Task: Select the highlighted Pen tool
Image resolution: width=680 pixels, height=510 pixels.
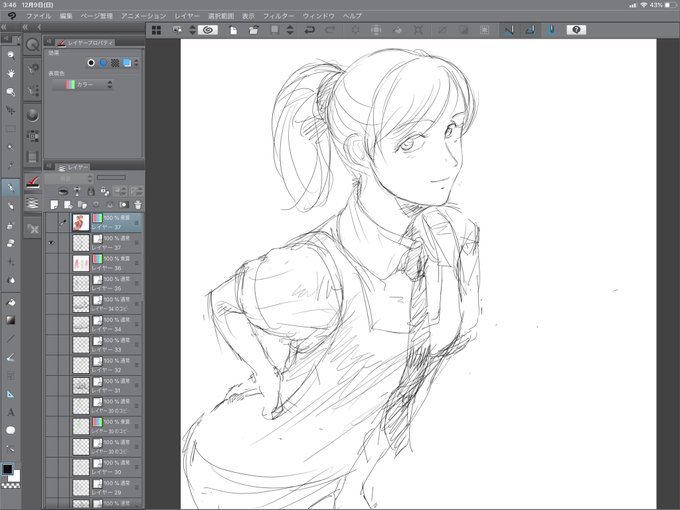Action: click(11, 188)
